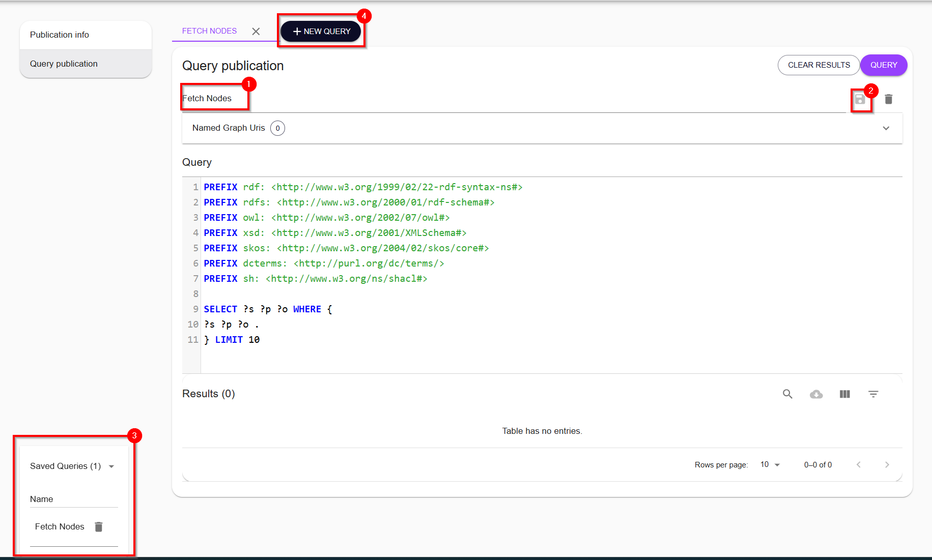
Task: Collapse the Saved Queries list
Action: click(111, 466)
